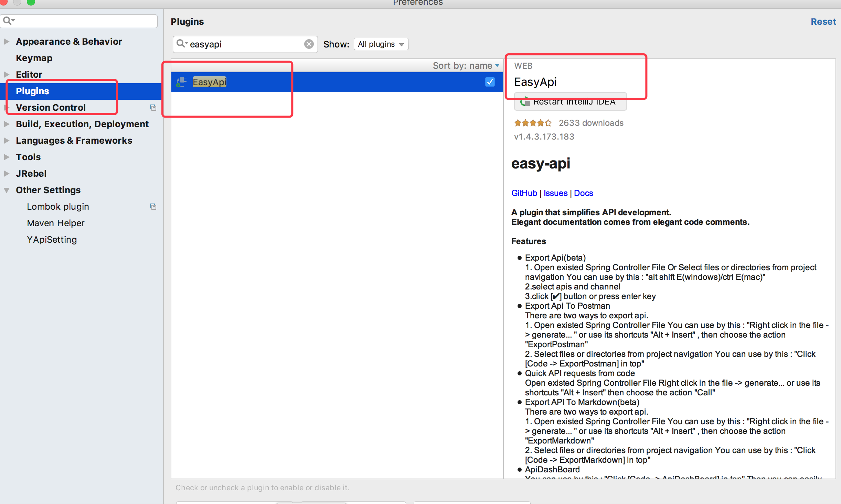Click Restart IntelliJ IDEA button
This screenshot has width=841, height=504.
tap(570, 102)
